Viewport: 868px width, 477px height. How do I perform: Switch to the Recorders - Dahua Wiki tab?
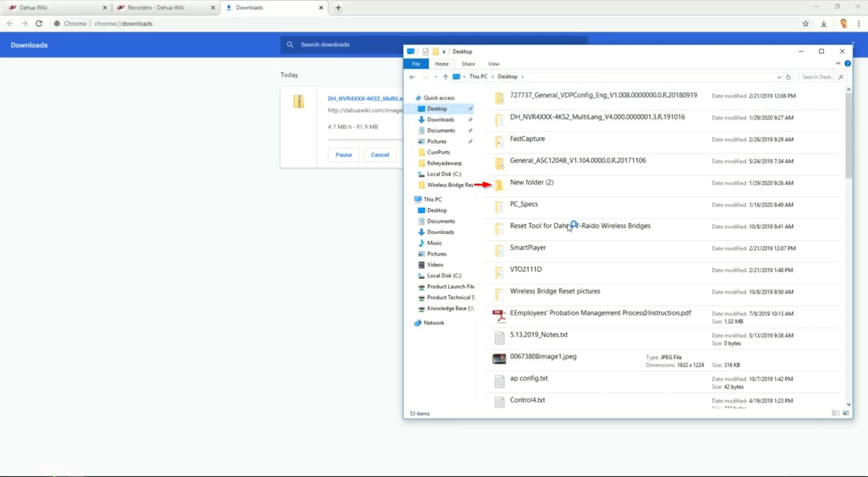point(156,7)
